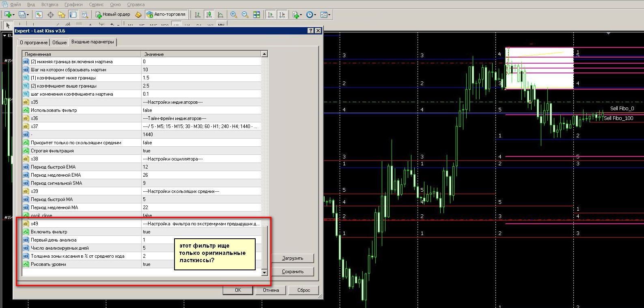The height and width of the screenshot is (308, 644).
Task: Toggle the Terminal panel icon
Action: [73, 15]
